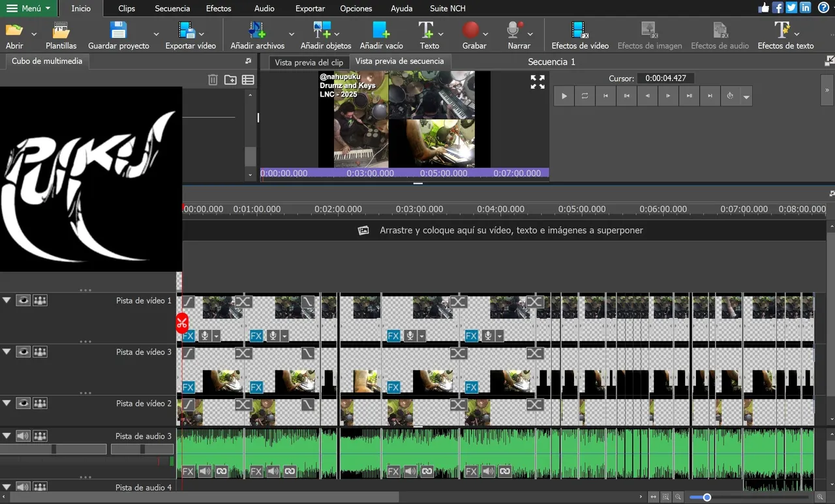Open playback speed dropdown arrow in preview controls
The image size is (835, 504).
coord(747,97)
